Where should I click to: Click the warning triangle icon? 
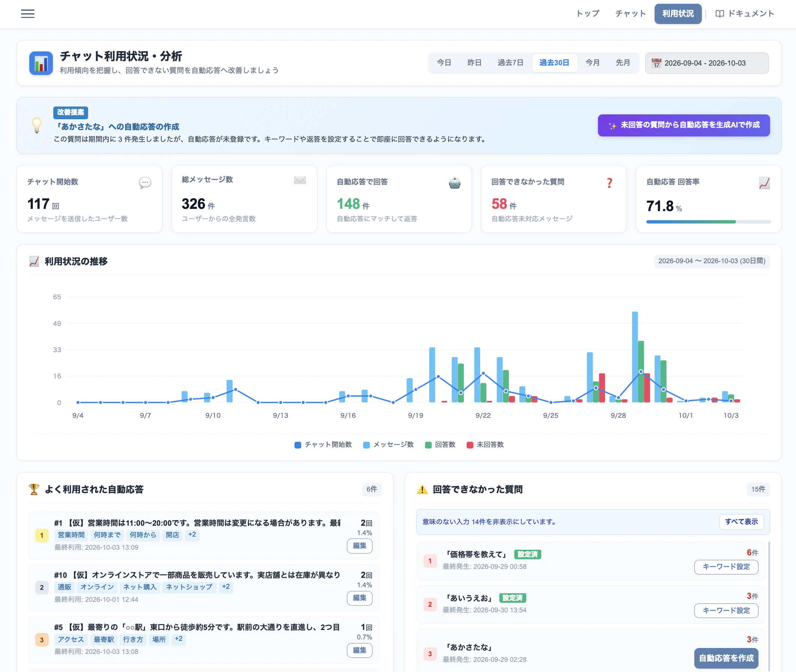[422, 489]
